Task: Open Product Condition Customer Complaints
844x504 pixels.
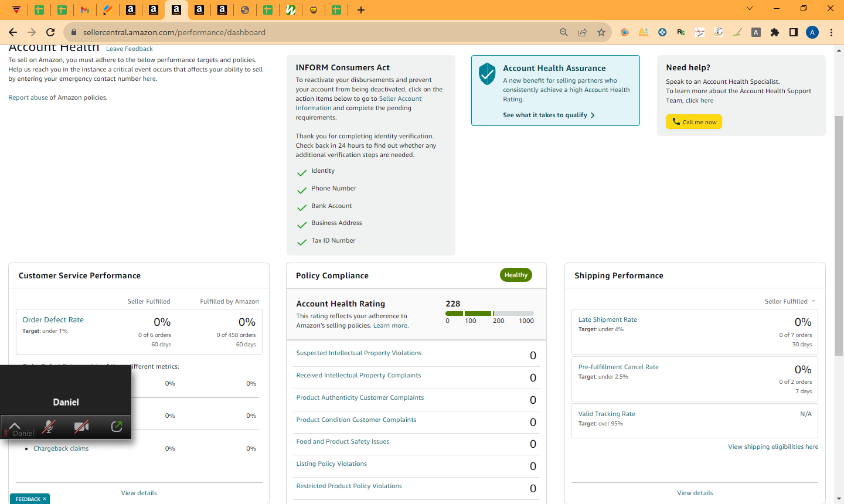Action: (356, 420)
